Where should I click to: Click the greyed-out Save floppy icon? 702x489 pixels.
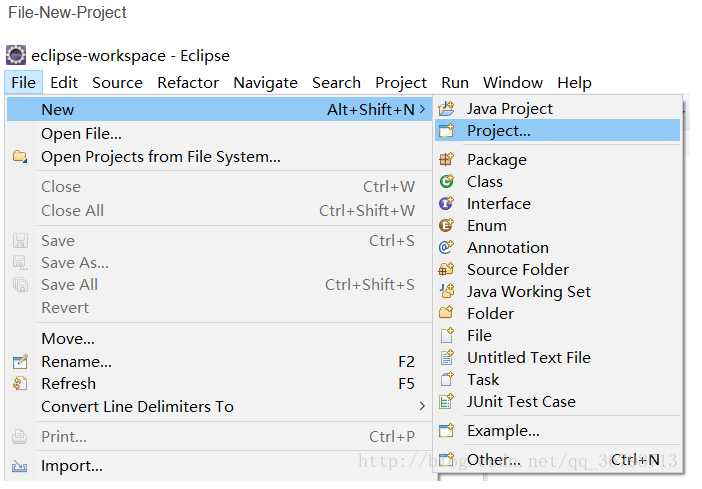click(20, 240)
